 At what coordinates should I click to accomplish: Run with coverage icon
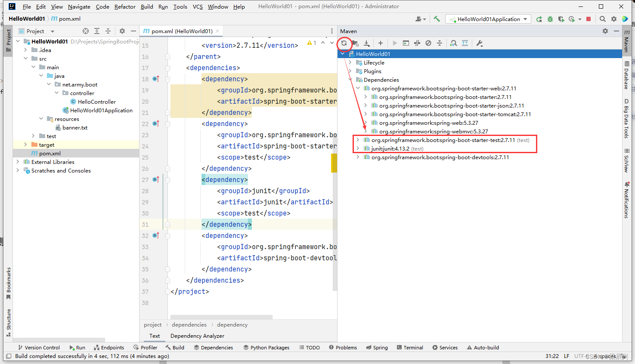(561, 19)
